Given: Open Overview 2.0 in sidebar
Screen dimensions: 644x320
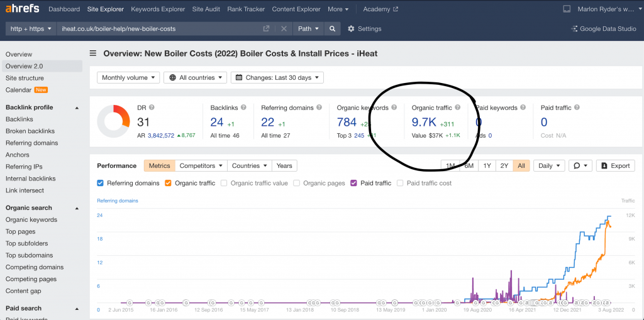Looking at the screenshot, I should click(x=42, y=66).
